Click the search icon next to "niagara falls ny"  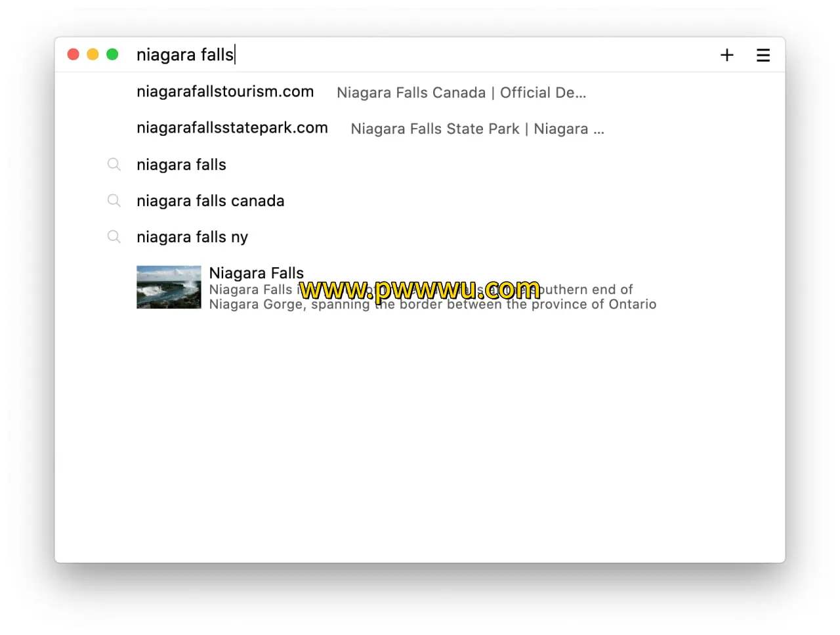[114, 236]
